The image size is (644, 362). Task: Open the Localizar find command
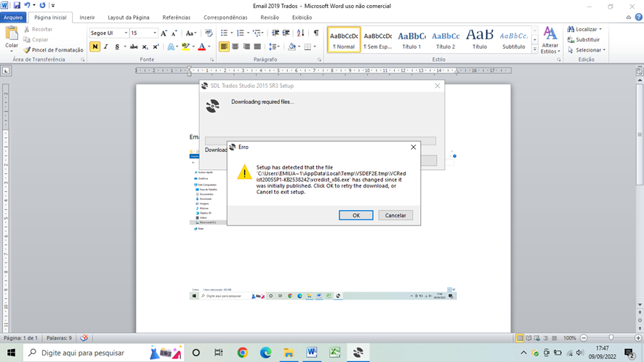coord(584,29)
